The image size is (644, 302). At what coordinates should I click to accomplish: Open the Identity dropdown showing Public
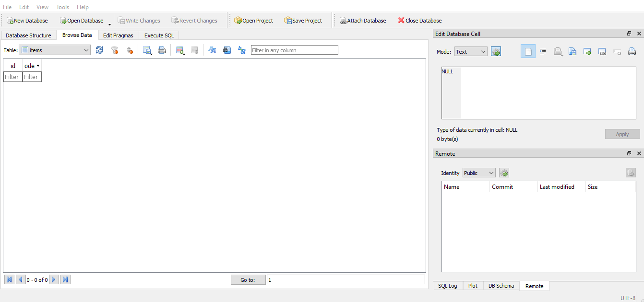(478, 173)
